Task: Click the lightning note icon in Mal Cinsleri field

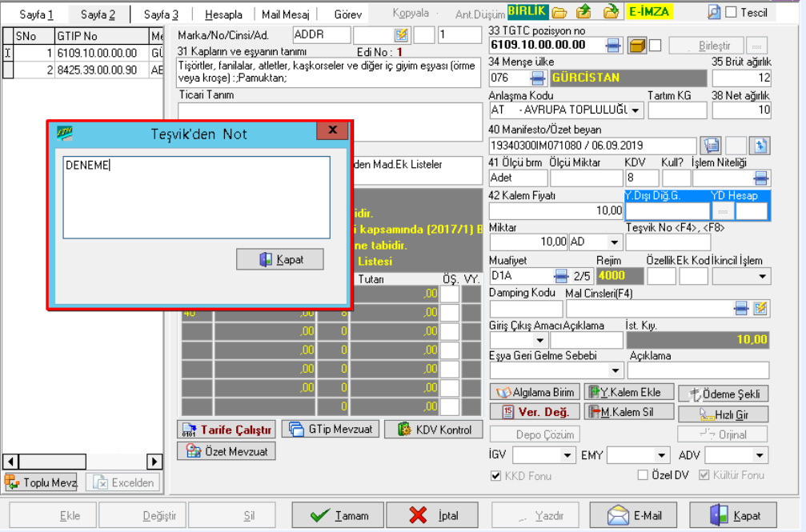Action: point(760,308)
